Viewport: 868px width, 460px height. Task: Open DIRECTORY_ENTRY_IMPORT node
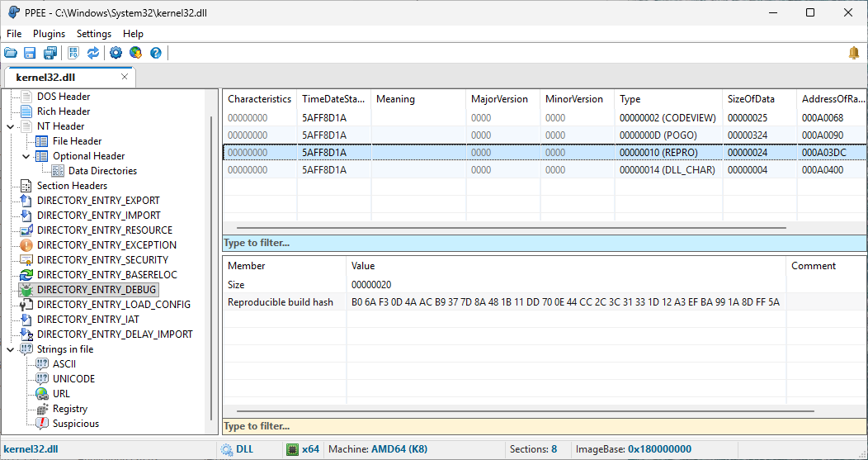point(98,216)
